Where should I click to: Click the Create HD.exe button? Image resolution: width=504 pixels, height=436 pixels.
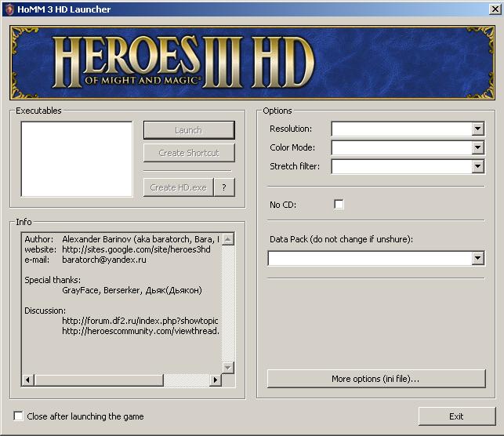(179, 187)
